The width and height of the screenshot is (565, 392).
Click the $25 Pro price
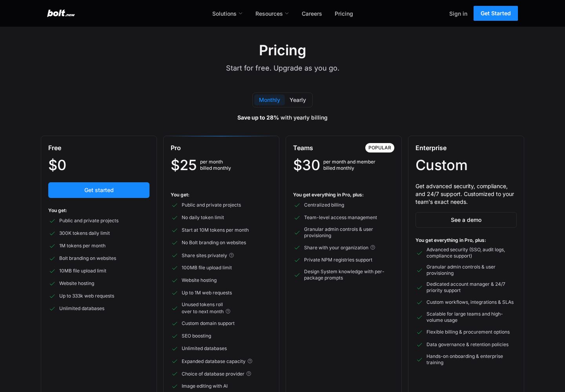[184, 165]
